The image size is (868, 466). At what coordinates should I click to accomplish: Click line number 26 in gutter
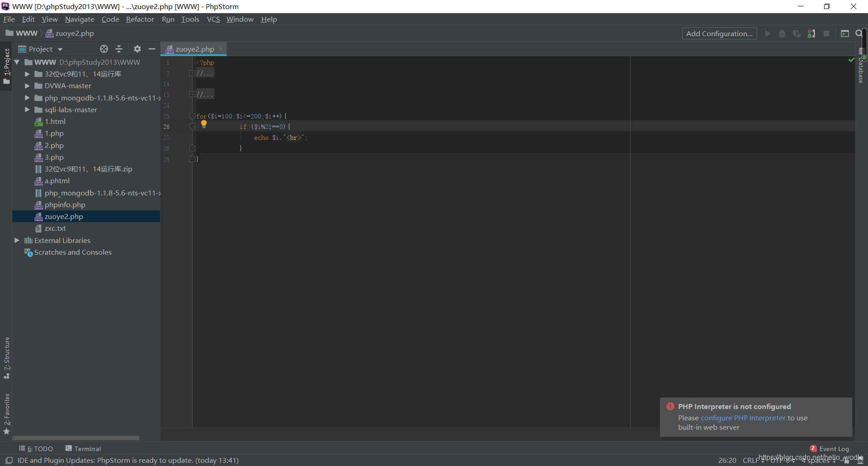coord(166,127)
